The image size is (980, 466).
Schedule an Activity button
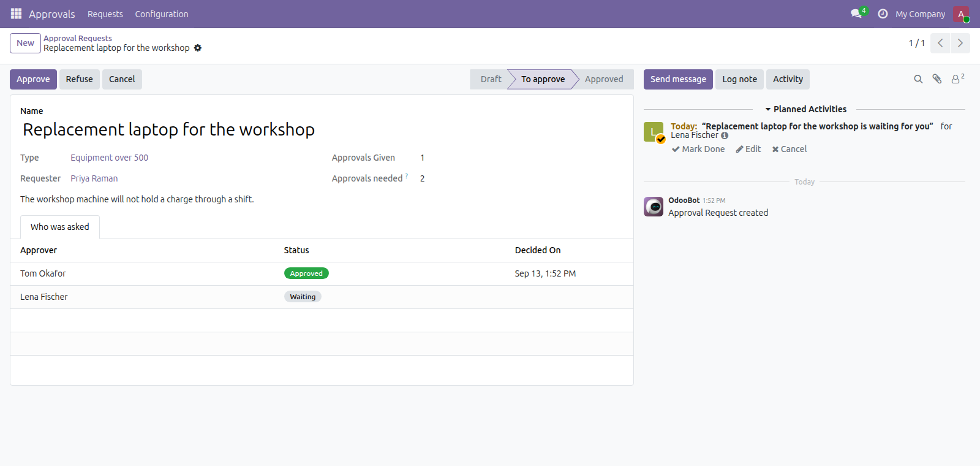(788, 79)
